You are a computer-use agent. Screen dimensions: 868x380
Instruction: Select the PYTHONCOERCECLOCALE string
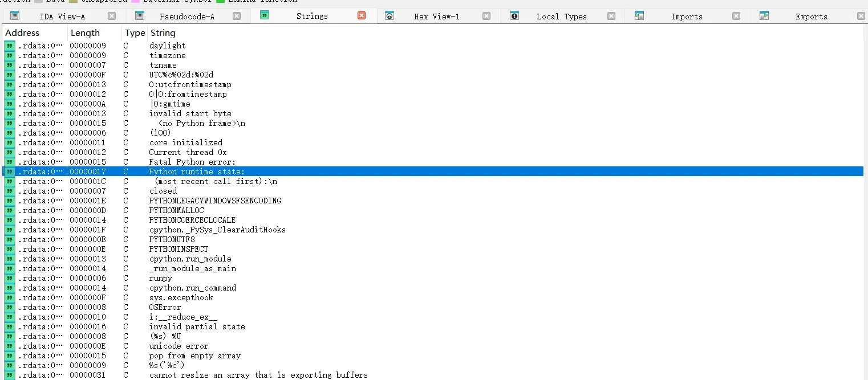click(192, 220)
